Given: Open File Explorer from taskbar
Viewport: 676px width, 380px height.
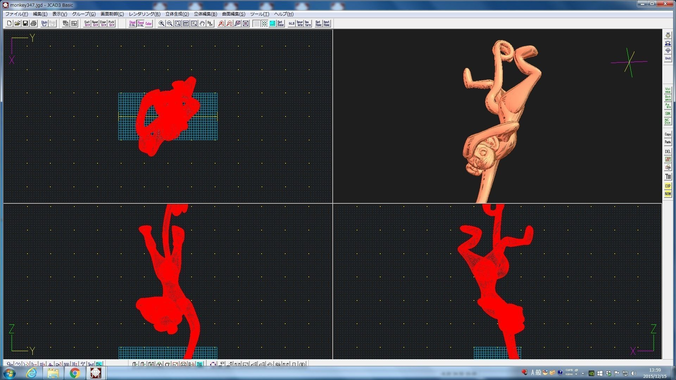Looking at the screenshot, I should click(x=53, y=373).
